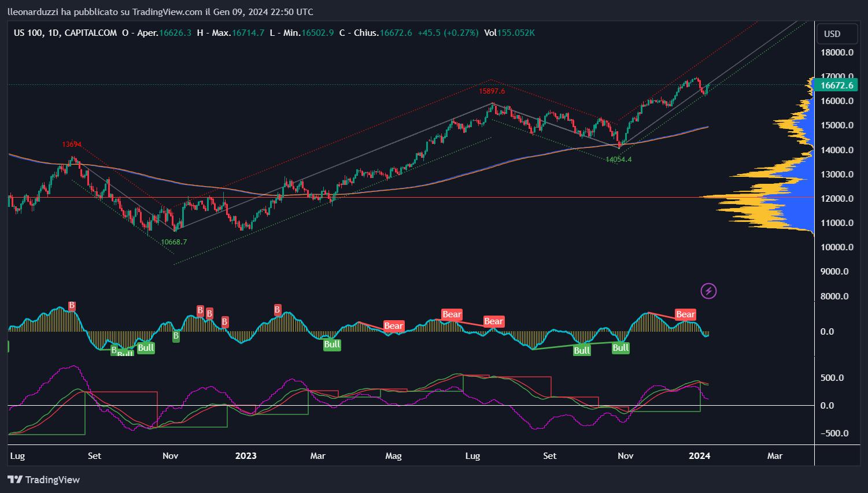Click the 2023 label on the time axis

246,456
